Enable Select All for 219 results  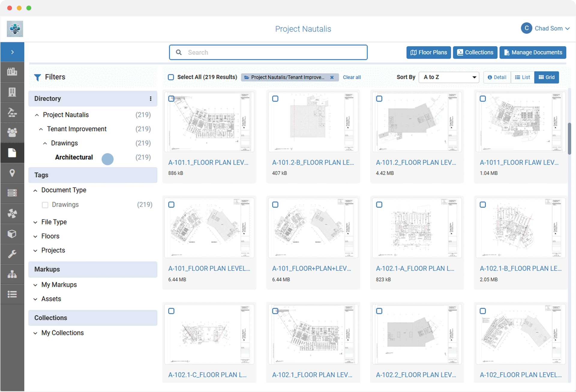tap(171, 77)
